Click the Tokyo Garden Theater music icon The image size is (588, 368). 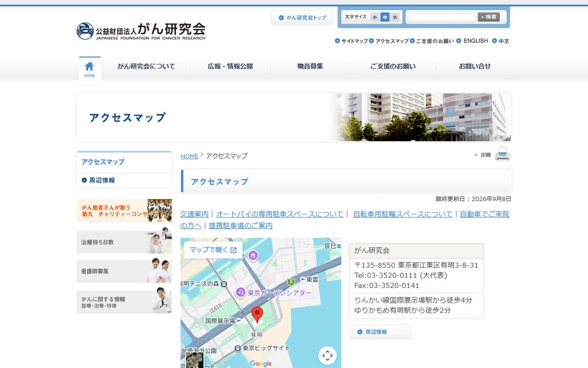pyautogui.click(x=240, y=292)
